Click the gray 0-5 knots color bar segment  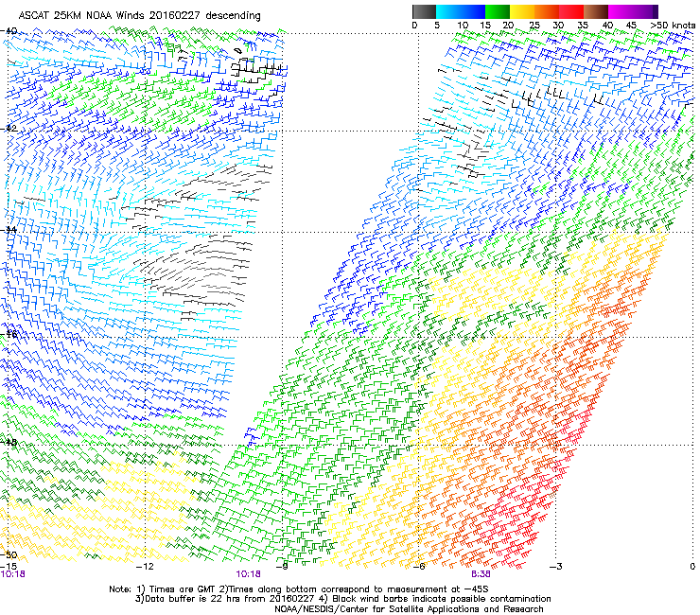[x=424, y=11]
